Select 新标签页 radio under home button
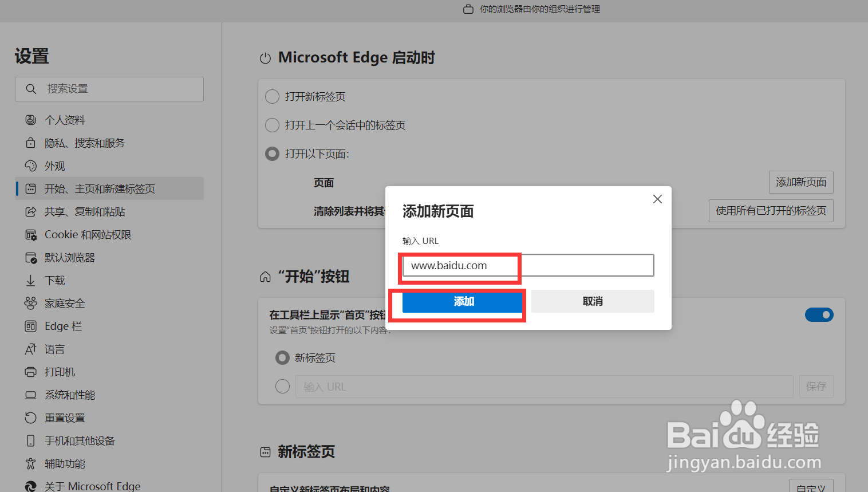The height and width of the screenshot is (492, 868). [x=282, y=358]
